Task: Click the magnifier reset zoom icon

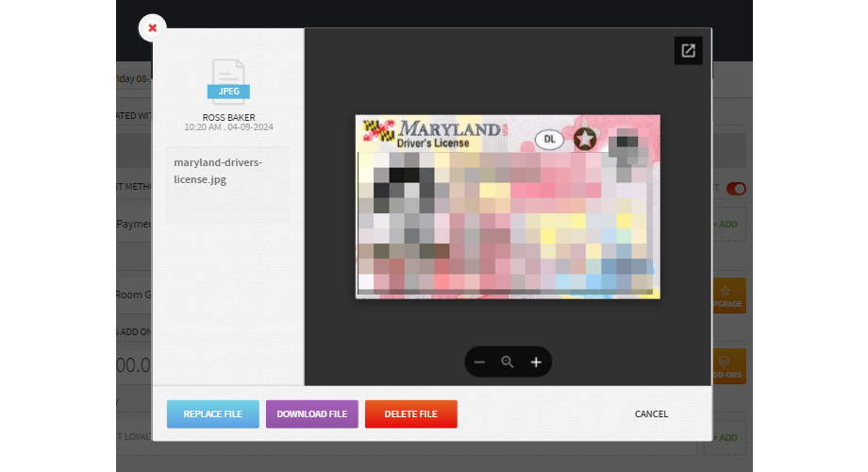Action: (507, 362)
